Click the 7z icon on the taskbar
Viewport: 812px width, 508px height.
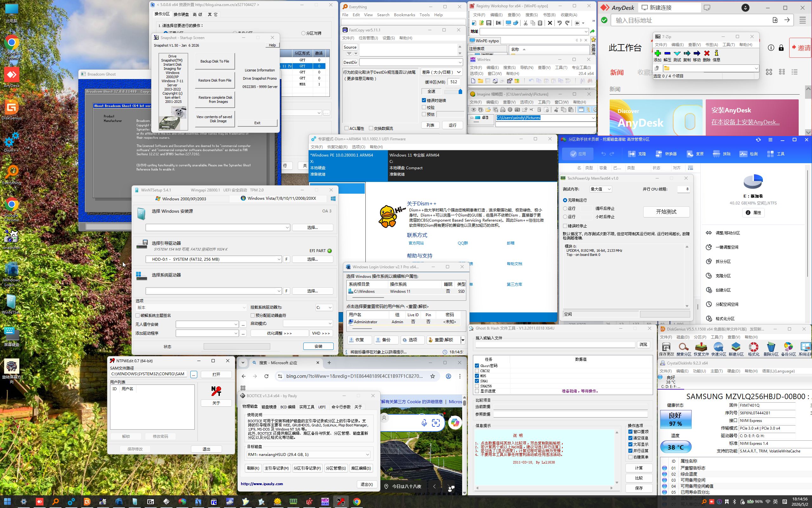[151, 502]
